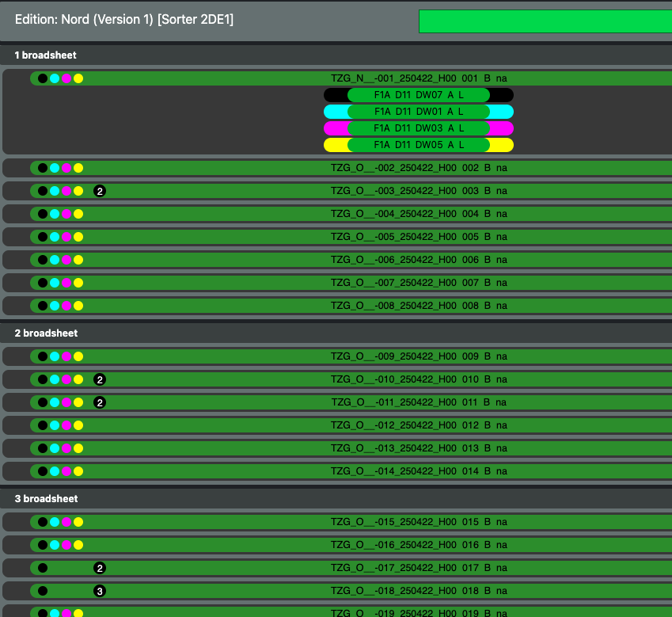This screenshot has width=672, height=617.
Task: Select the cyan plate F1A D11 DW01
Action: click(418, 112)
